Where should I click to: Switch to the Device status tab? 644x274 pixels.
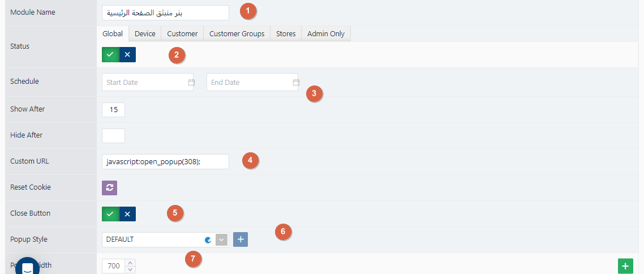pyautogui.click(x=145, y=34)
